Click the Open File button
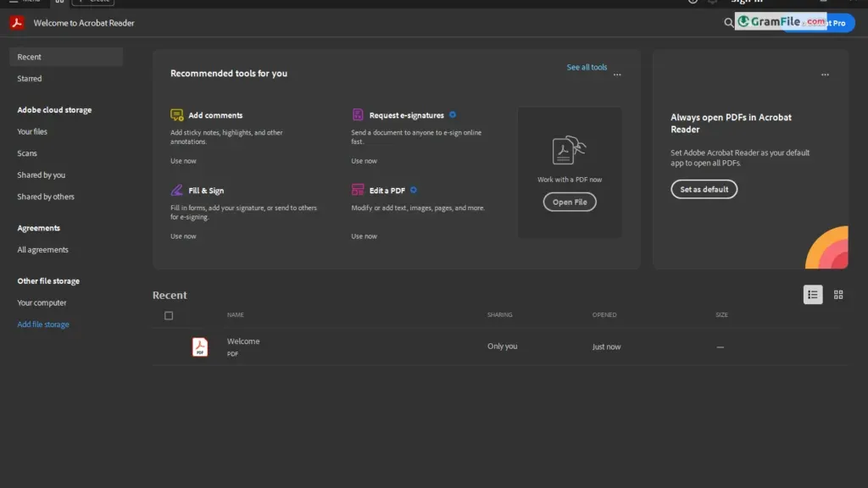 (x=569, y=202)
